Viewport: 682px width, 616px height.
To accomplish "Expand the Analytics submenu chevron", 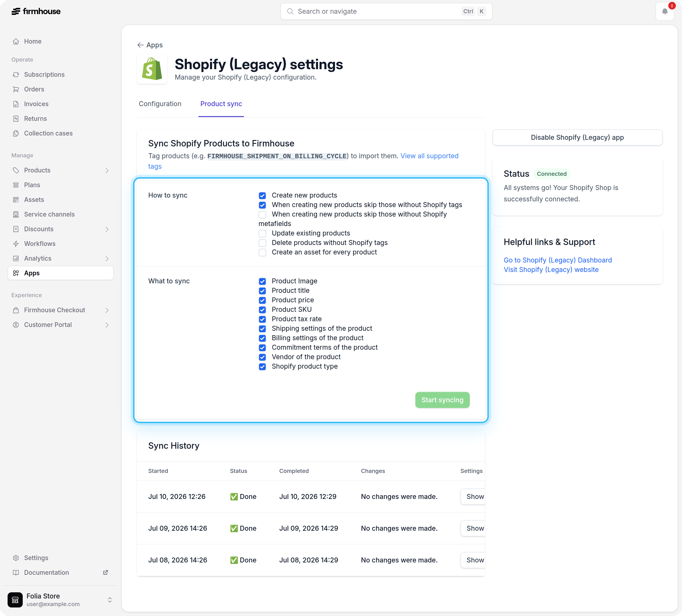I will tap(107, 258).
